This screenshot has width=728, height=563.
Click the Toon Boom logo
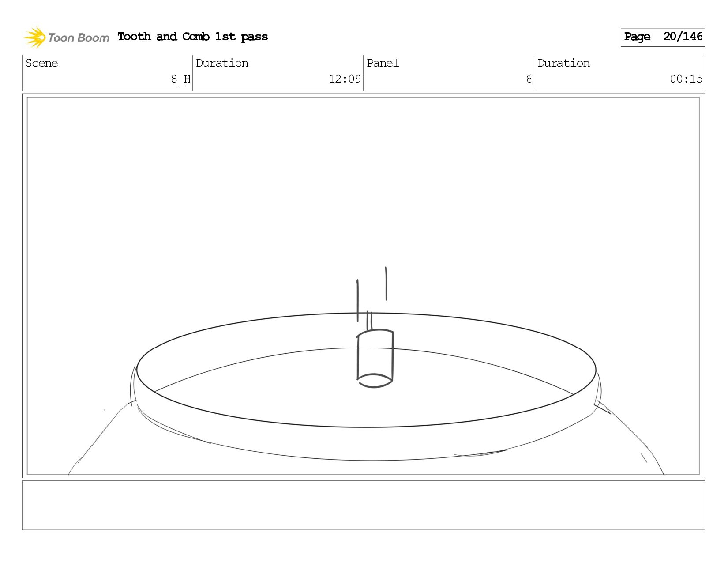66,37
